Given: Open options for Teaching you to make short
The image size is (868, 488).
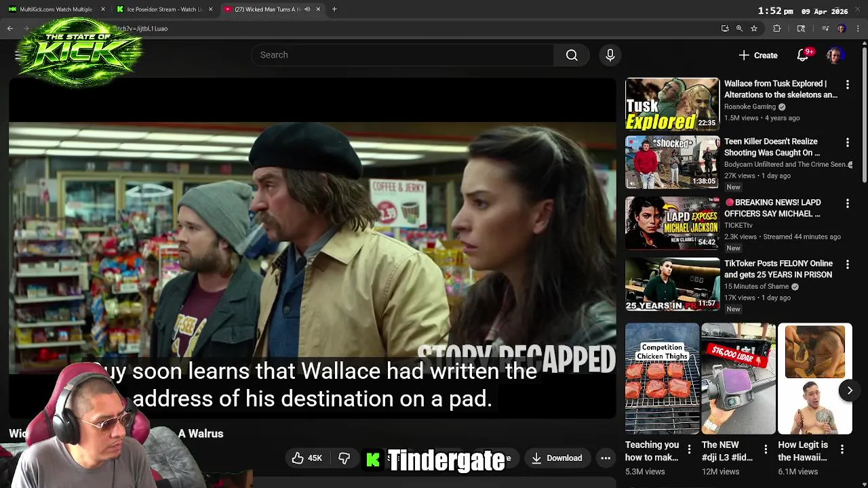Looking at the screenshot, I should 689,449.
